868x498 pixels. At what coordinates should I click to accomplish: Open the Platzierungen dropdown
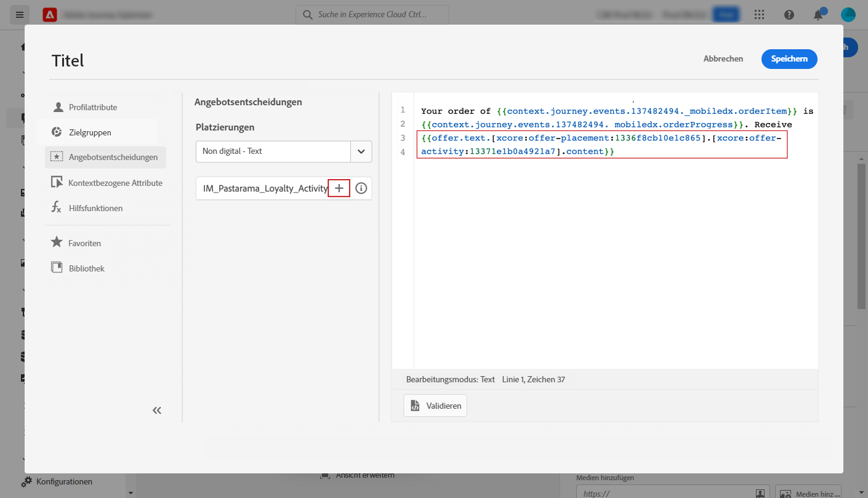(x=361, y=151)
